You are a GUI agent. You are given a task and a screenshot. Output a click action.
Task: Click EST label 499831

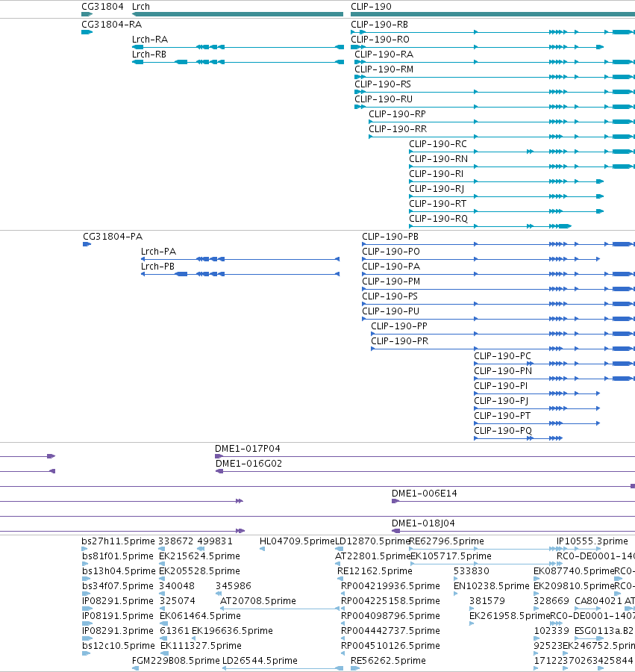[x=214, y=541]
